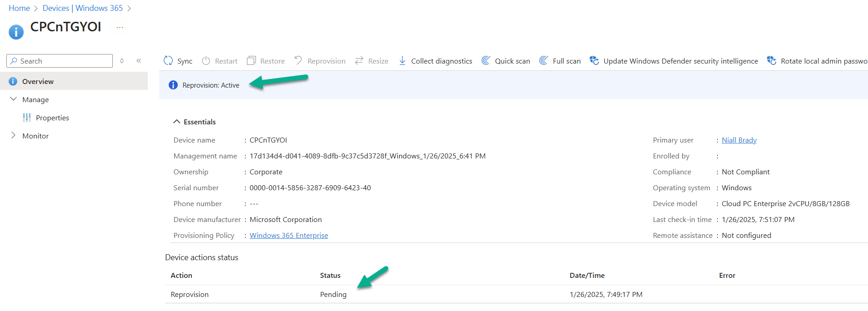Click the up/down sort arrows beside Search

(122, 61)
